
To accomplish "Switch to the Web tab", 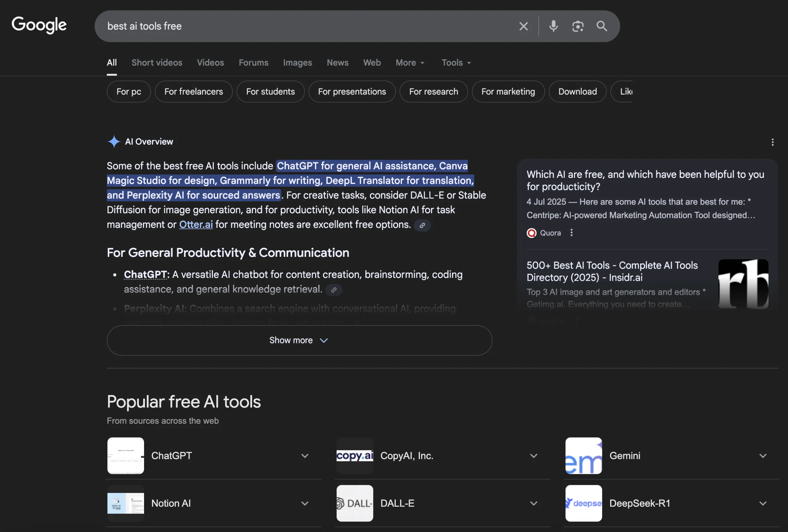I will pyautogui.click(x=372, y=63).
